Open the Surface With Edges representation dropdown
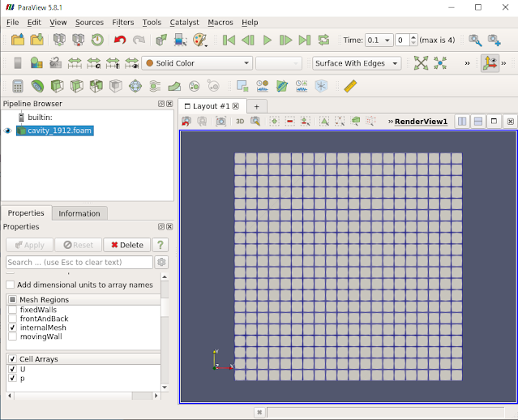The height and width of the screenshot is (420, 518). (x=357, y=63)
